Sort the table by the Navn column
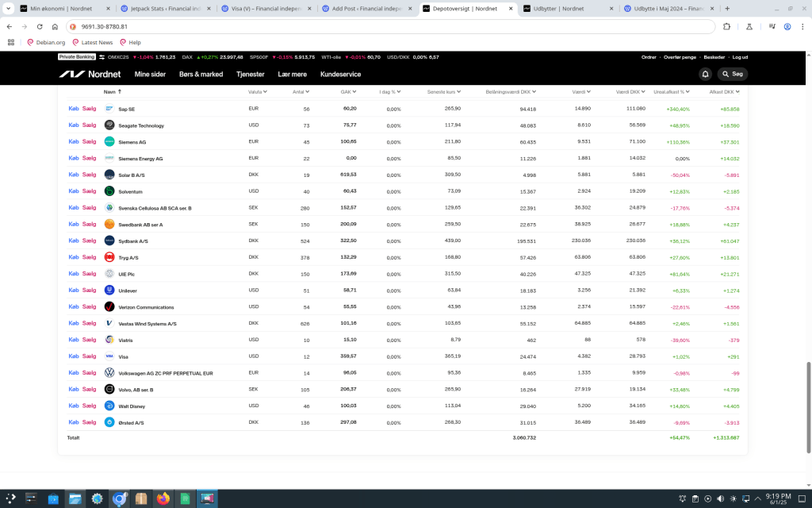Image resolution: width=812 pixels, height=508 pixels. click(110, 91)
